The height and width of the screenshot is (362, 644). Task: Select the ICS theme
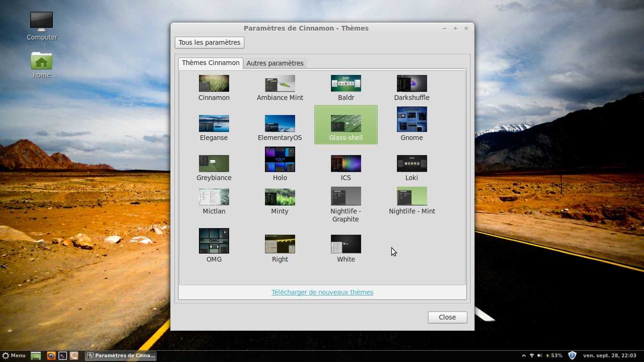346,168
